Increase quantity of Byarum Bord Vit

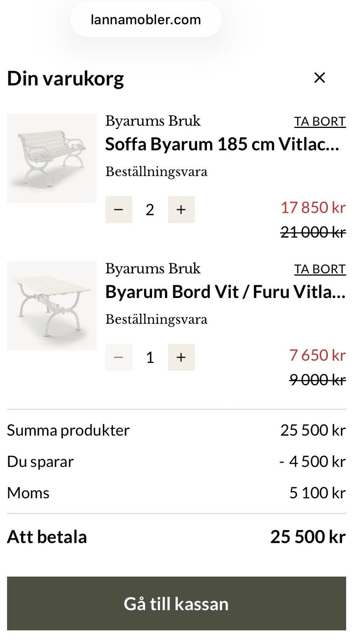tap(181, 357)
